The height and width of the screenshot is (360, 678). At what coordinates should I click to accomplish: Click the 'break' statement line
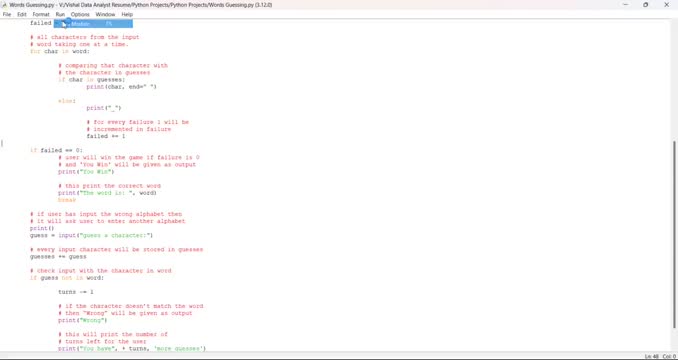[x=67, y=200]
